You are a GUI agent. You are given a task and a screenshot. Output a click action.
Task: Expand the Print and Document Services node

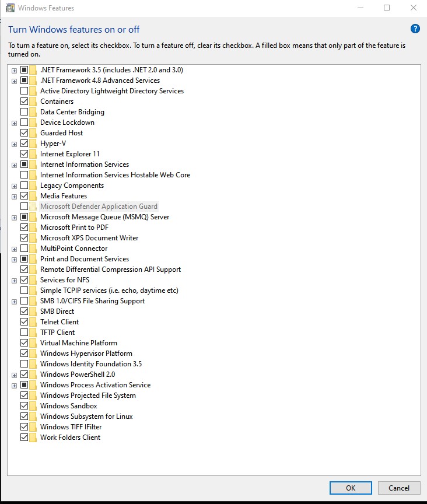(x=14, y=259)
